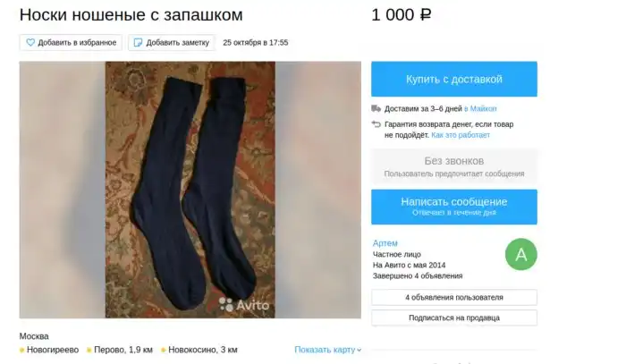Click the heart icon for favorites

[30, 42]
